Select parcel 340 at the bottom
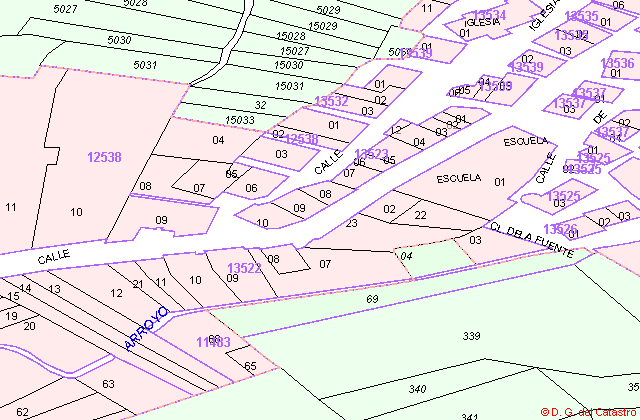This screenshot has width=640, height=420. [x=417, y=389]
